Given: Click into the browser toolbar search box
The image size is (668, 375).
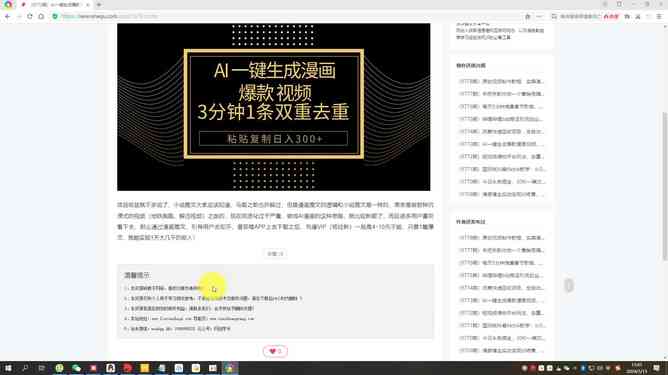Looking at the screenshot, I should pyautogui.click(x=579, y=16).
